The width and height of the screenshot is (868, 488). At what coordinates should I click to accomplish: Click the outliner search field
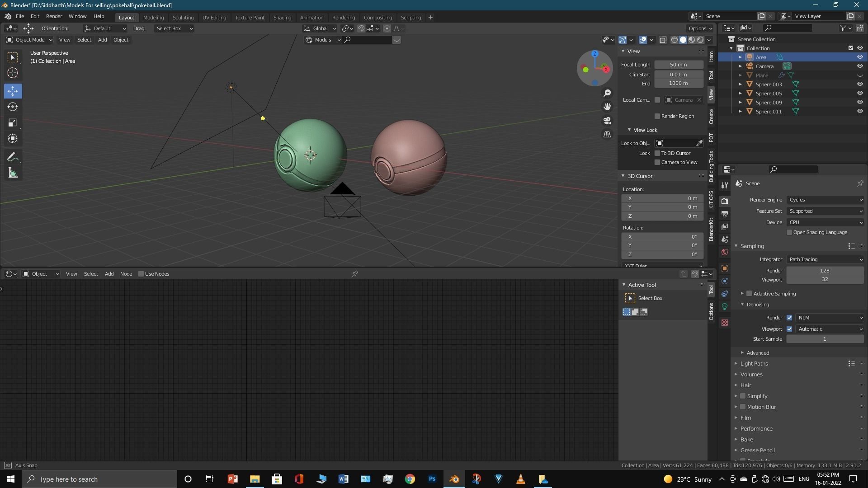point(787,28)
